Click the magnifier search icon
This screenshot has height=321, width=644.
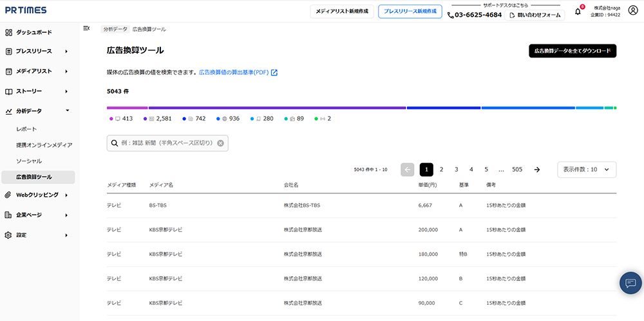pos(115,144)
